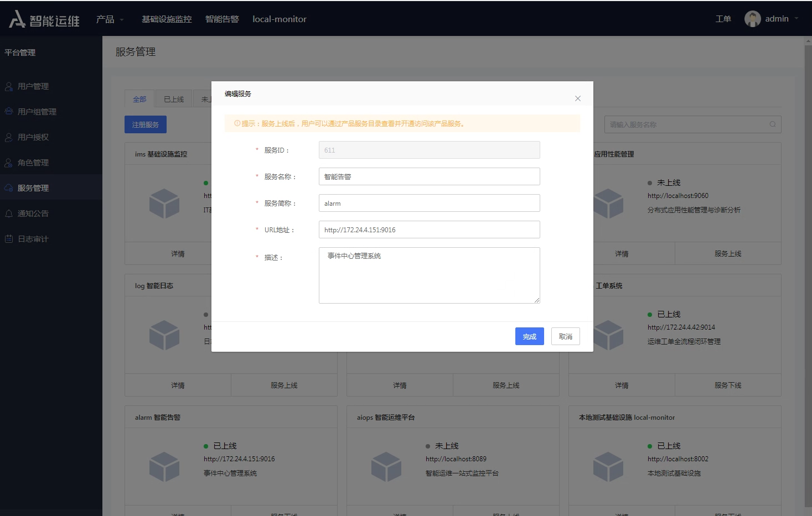Viewport: 812px width, 516px height.
Task: Click the 平台管理 sidebar heading
Action: [x=20, y=53]
